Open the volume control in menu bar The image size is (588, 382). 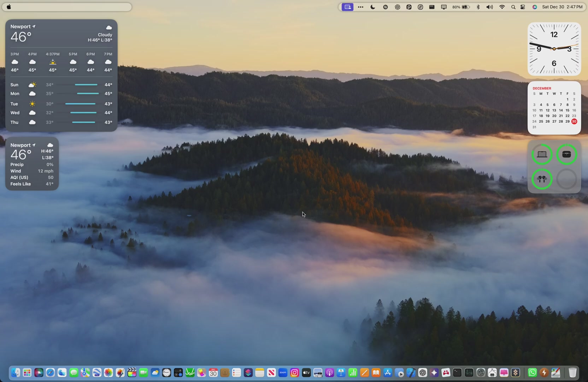tap(489, 7)
